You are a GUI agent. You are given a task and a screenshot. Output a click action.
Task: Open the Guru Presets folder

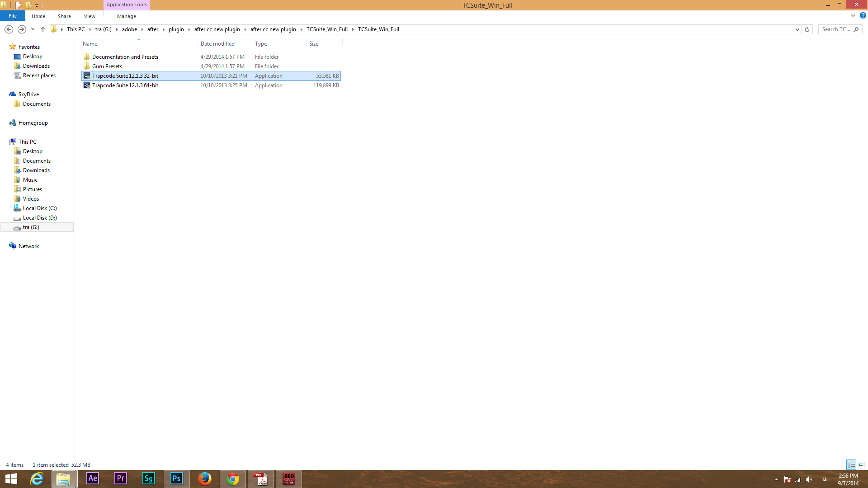pos(107,66)
